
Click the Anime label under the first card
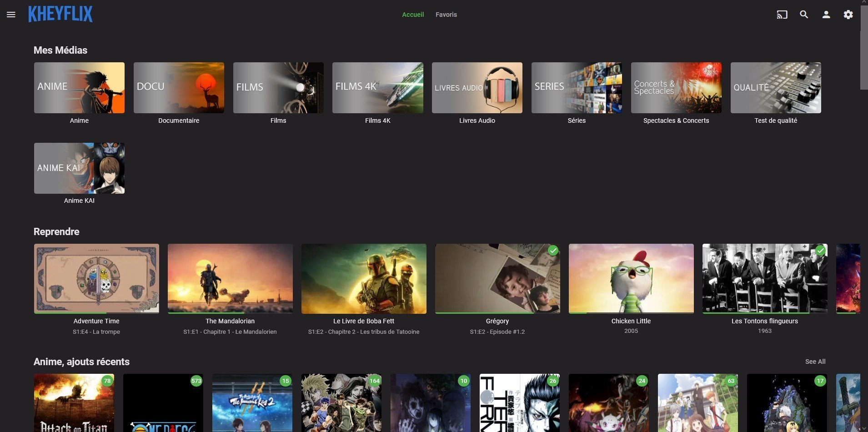click(x=79, y=121)
